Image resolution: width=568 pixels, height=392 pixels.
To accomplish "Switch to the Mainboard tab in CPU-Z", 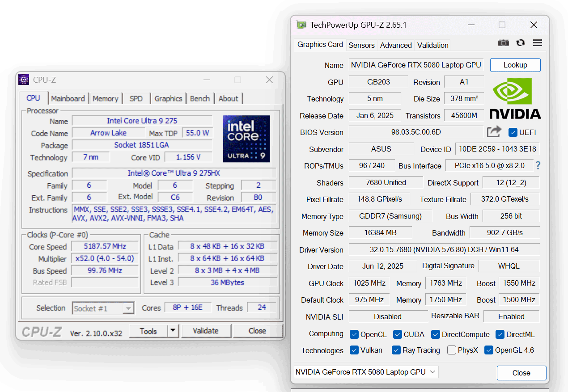I will click(68, 98).
